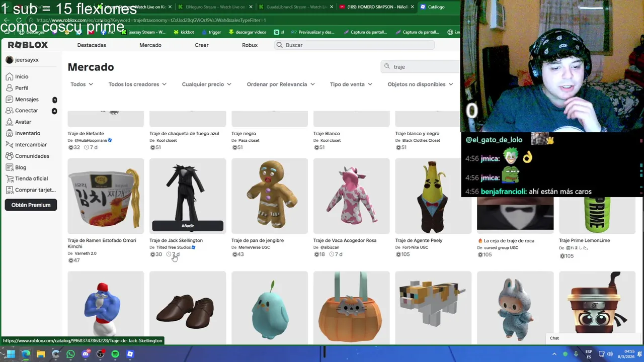This screenshot has width=644, height=362.
Task: Click the jeersayxx profile avatar
Action: [x=10, y=60]
